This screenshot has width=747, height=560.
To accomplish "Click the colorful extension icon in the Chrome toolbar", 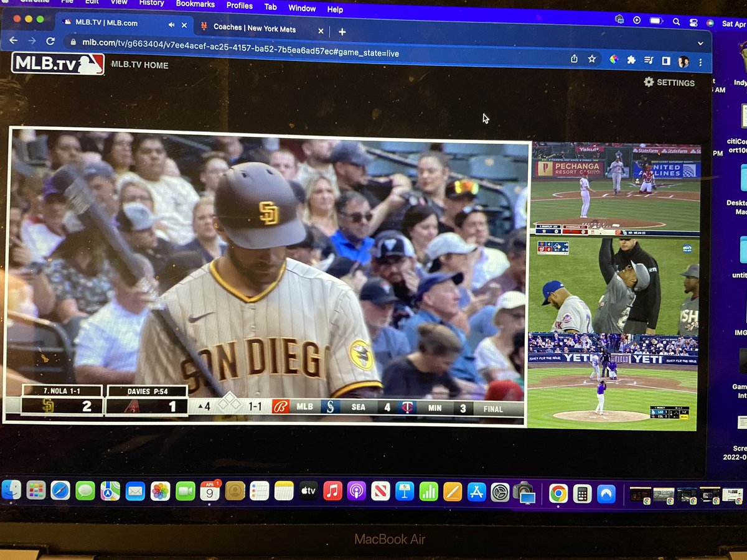I will [613, 59].
